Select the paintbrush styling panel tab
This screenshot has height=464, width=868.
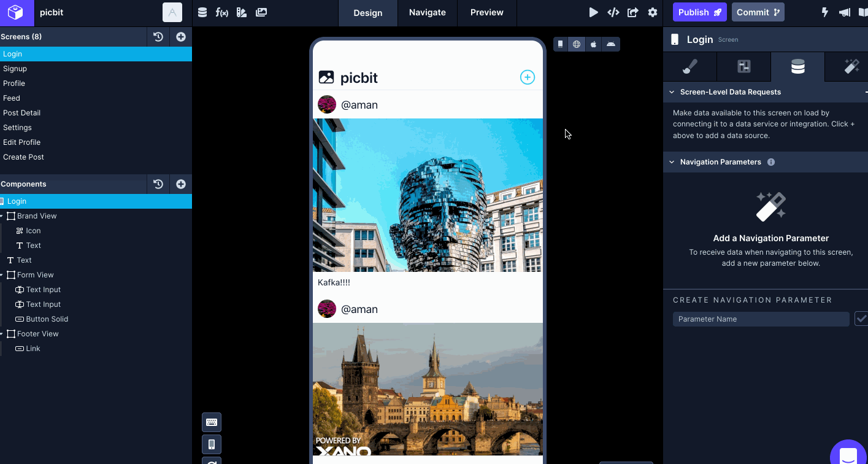coord(688,67)
